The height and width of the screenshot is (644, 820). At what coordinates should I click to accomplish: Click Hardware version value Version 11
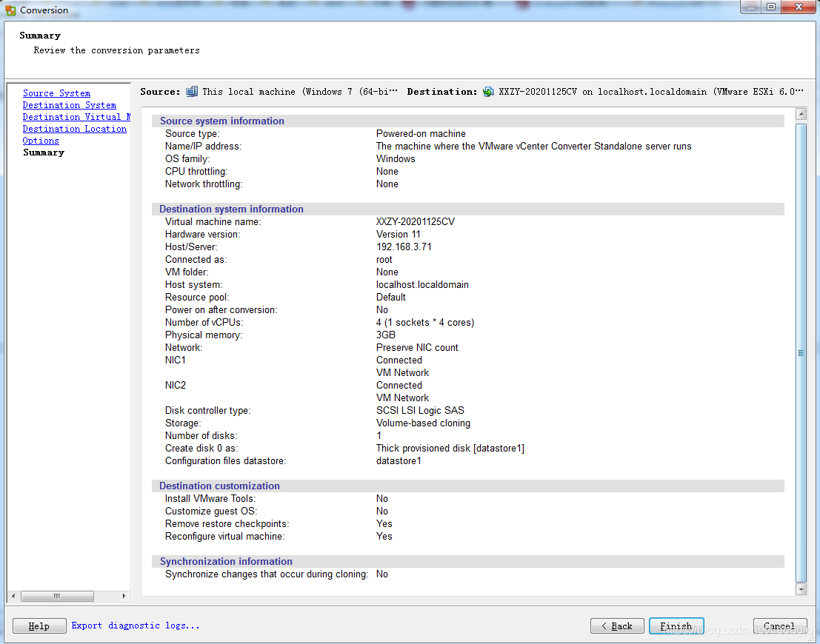[x=398, y=234]
